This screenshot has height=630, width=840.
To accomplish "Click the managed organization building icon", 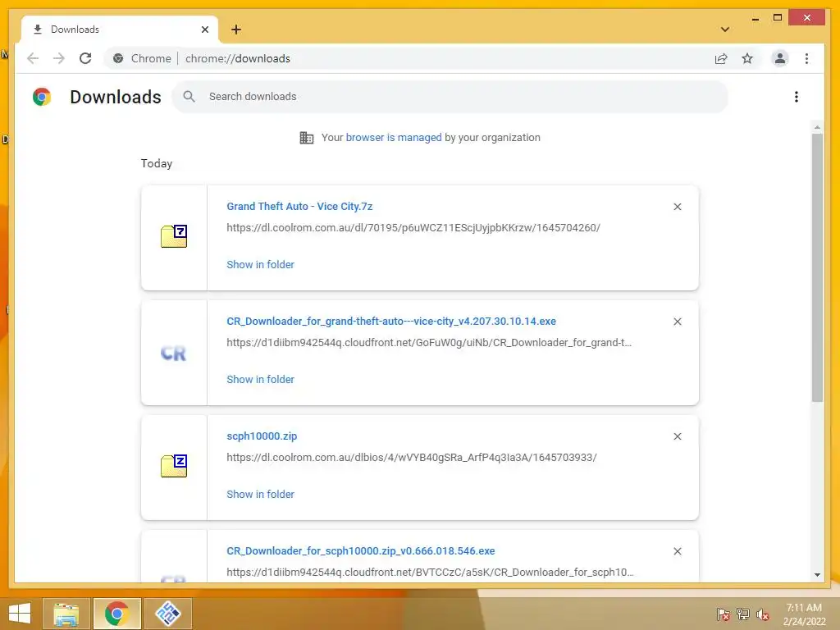I will pos(307,138).
